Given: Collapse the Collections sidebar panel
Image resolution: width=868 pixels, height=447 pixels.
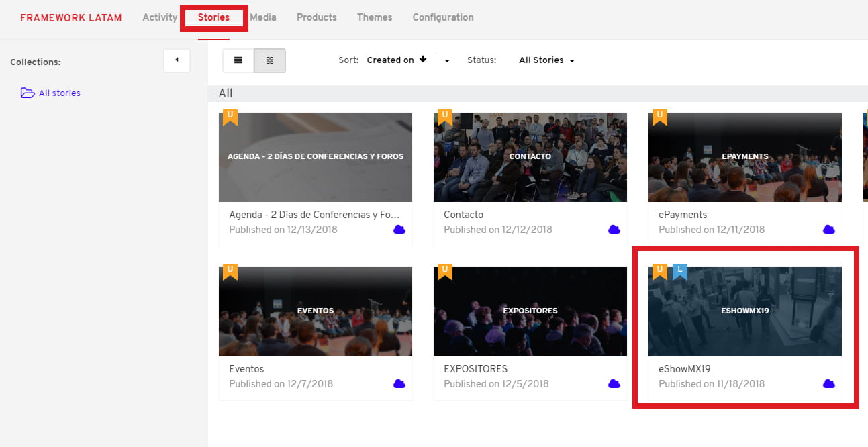Looking at the screenshot, I should tap(177, 60).
